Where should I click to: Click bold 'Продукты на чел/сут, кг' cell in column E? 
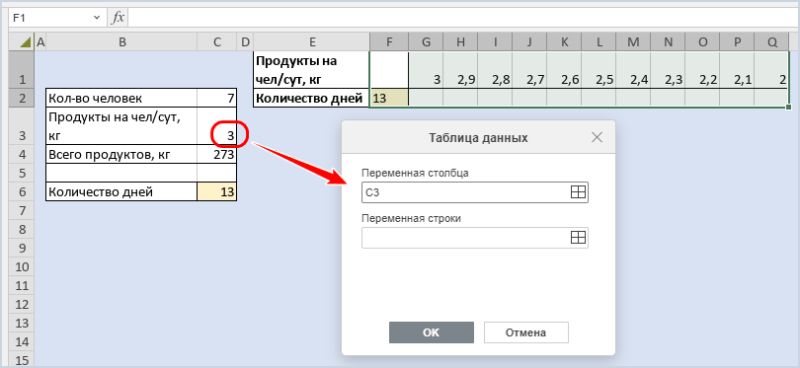pyautogui.click(x=312, y=70)
